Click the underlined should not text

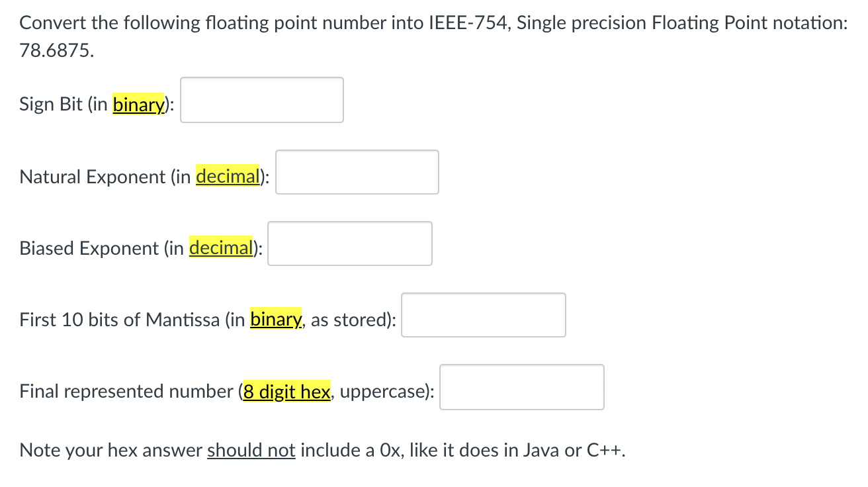pyautogui.click(x=251, y=450)
